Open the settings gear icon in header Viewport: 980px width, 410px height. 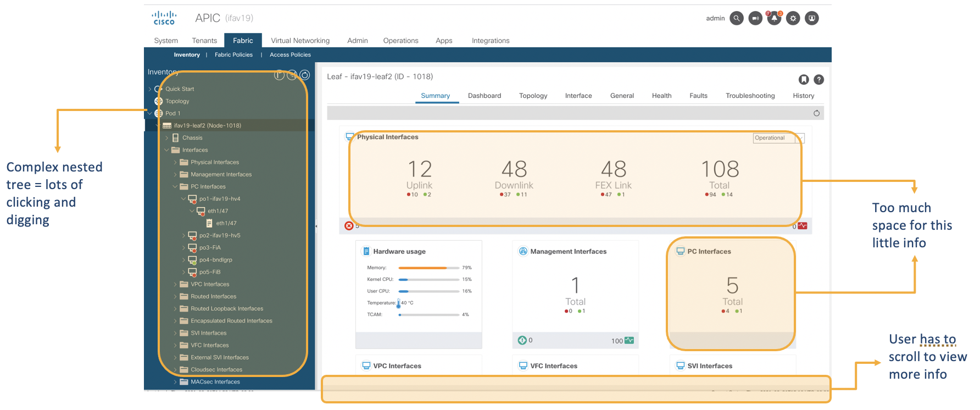pos(793,18)
